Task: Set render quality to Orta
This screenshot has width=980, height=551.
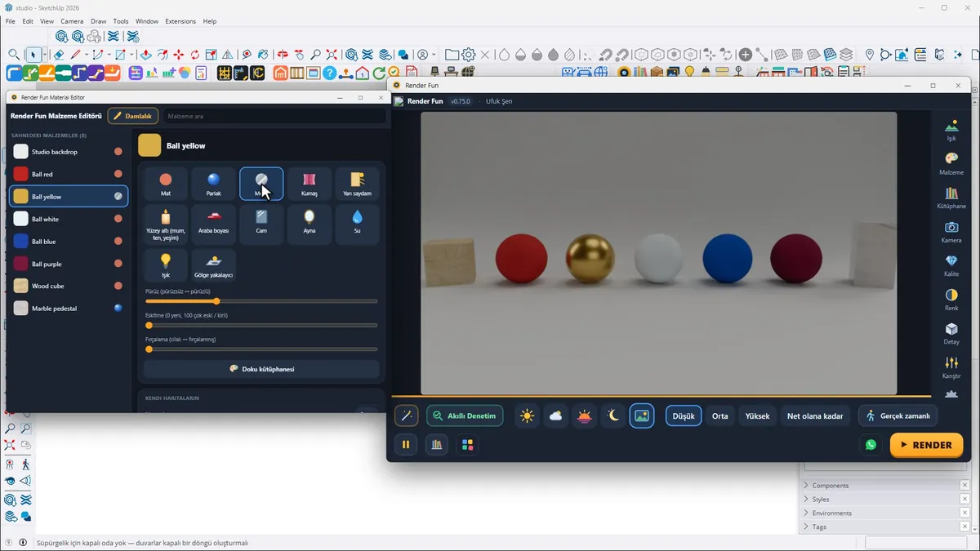Action: point(719,415)
